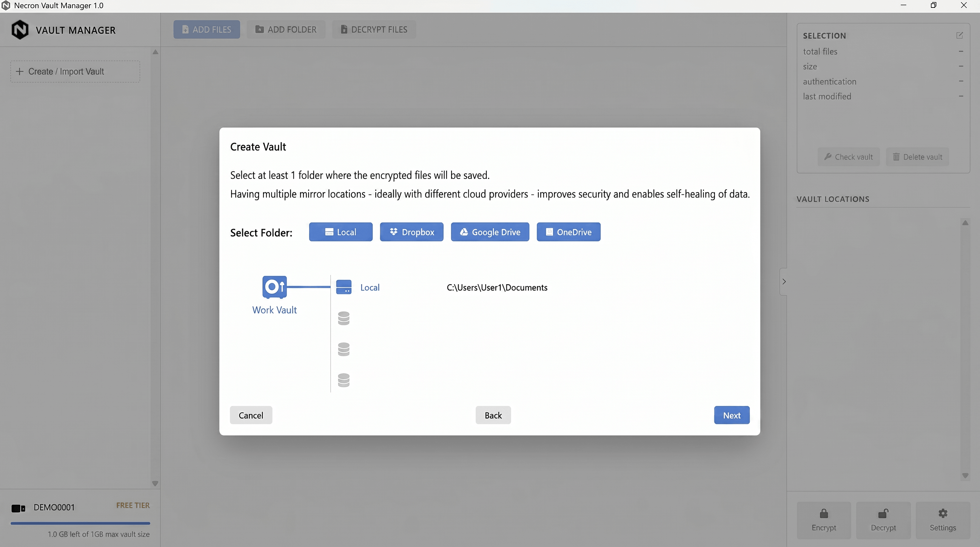Select Local folder button in dialog
980x547 pixels.
(340, 232)
